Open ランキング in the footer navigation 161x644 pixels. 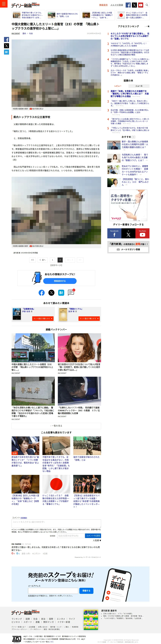[x=17, y=619]
